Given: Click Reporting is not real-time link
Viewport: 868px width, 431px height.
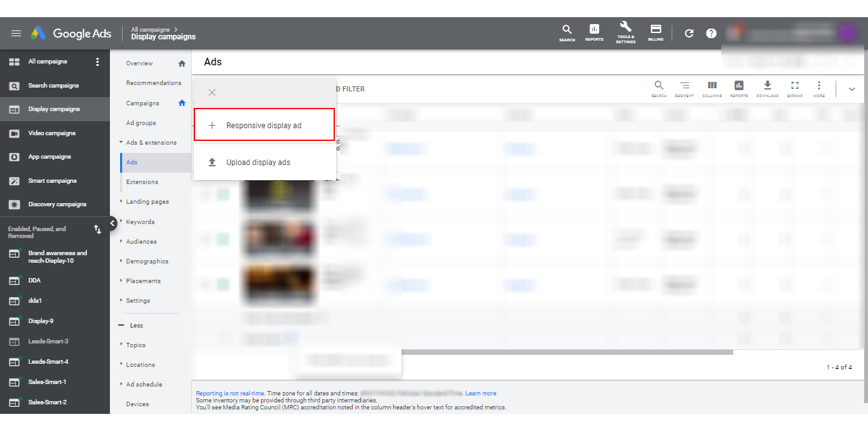Looking at the screenshot, I should point(230,394).
